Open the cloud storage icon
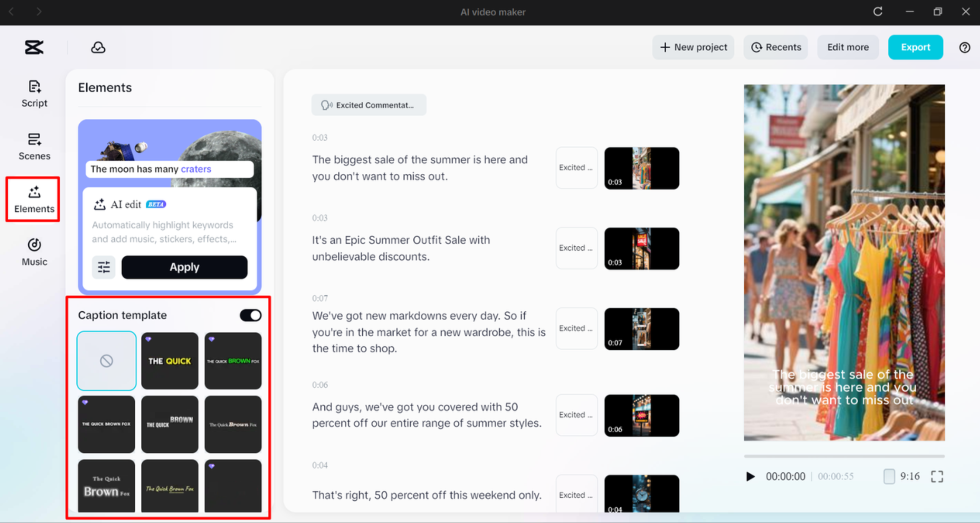The width and height of the screenshot is (980, 523). pyautogui.click(x=98, y=47)
